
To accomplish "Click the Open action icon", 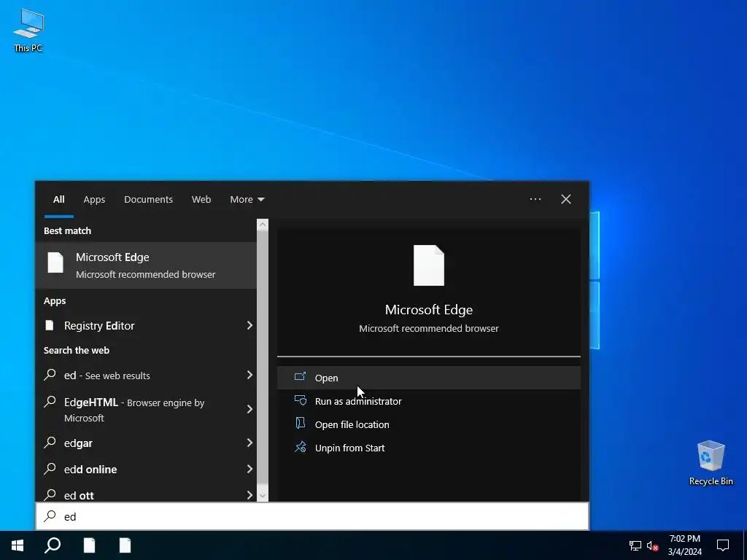I will [x=300, y=377].
